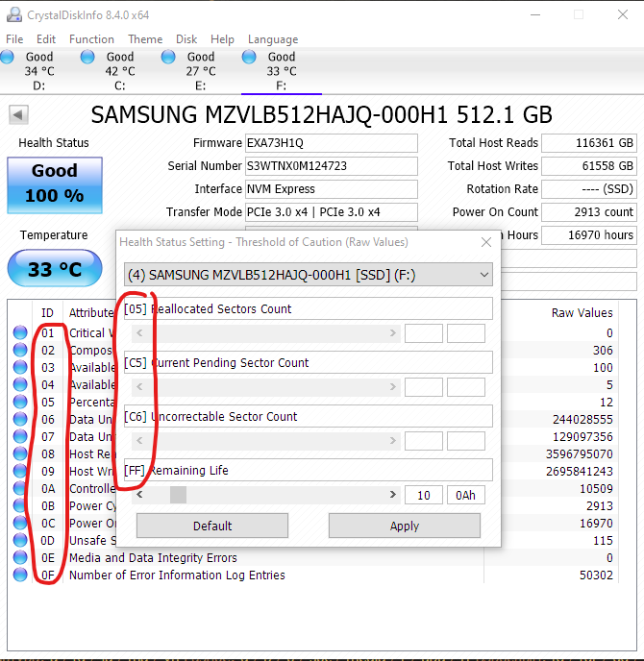
Task: Click right arrow of Remaining Life slider
Action: point(392,495)
